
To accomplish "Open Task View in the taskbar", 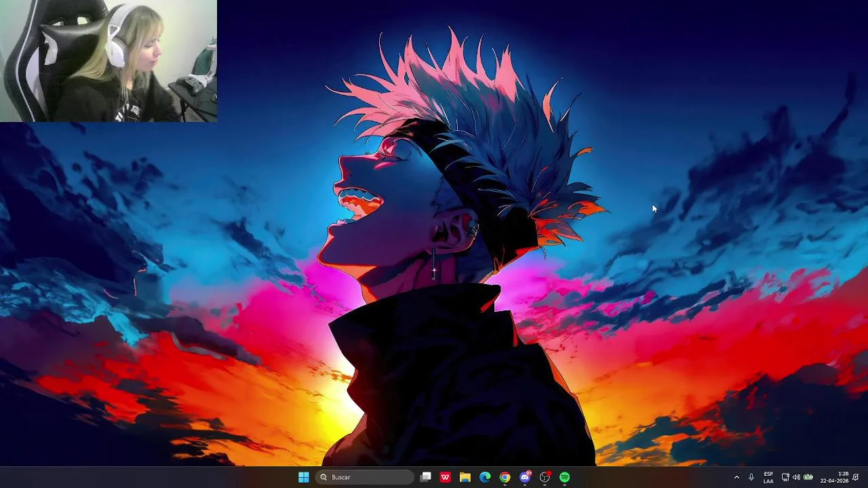I will tap(426, 477).
